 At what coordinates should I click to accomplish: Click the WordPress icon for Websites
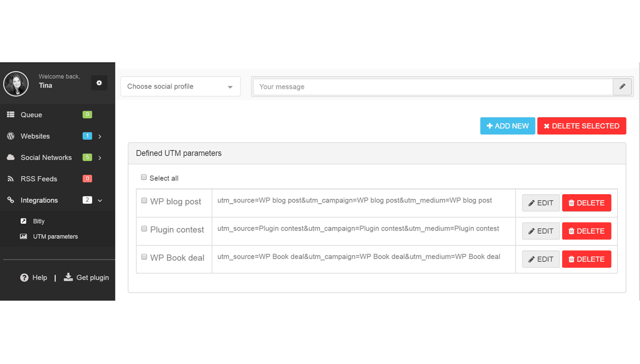click(x=10, y=136)
